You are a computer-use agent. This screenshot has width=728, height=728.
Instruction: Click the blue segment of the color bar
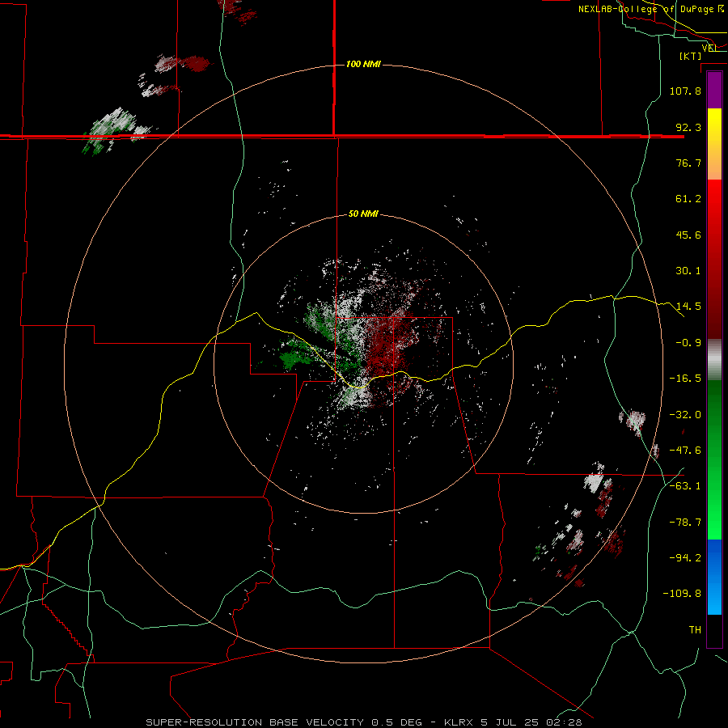coord(714,577)
